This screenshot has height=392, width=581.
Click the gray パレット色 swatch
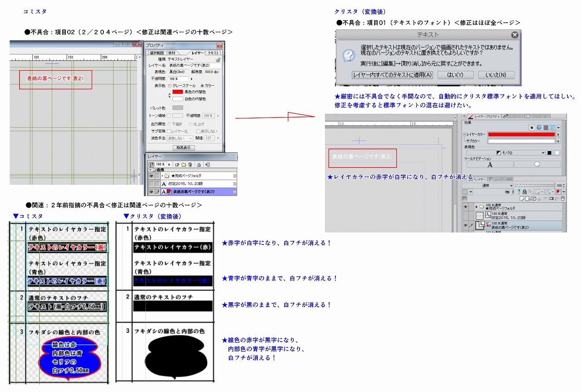177,108
